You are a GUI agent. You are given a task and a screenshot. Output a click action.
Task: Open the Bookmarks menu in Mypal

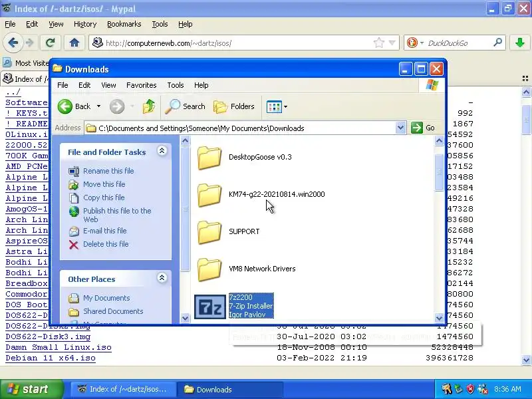[124, 24]
